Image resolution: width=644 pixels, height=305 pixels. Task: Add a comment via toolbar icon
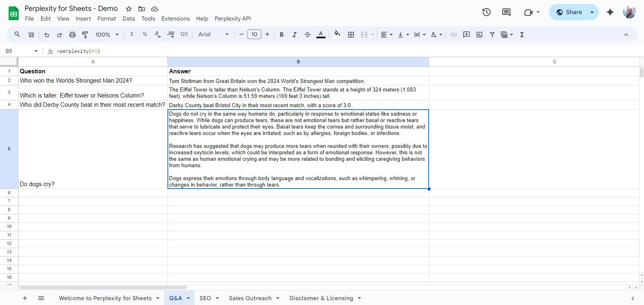[466, 35]
